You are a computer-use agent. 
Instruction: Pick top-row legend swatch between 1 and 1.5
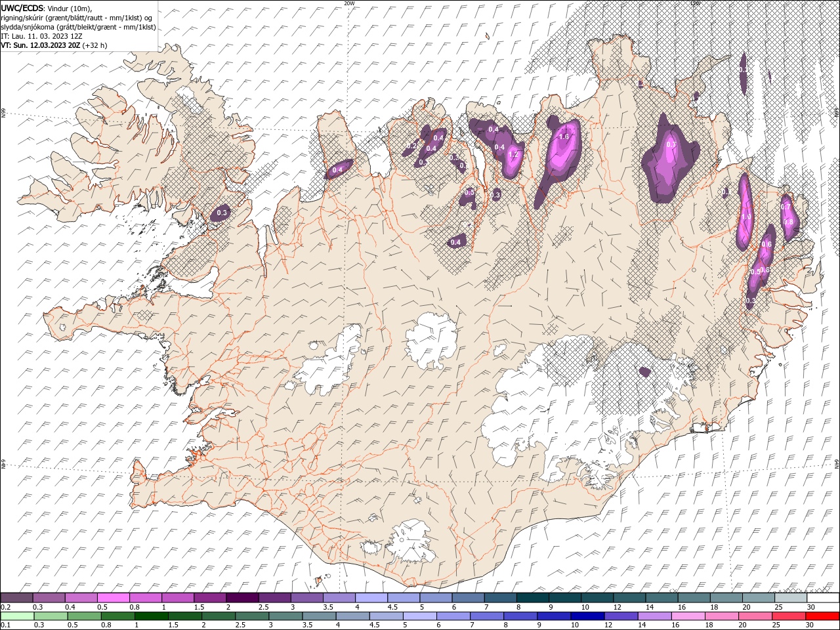point(178,598)
